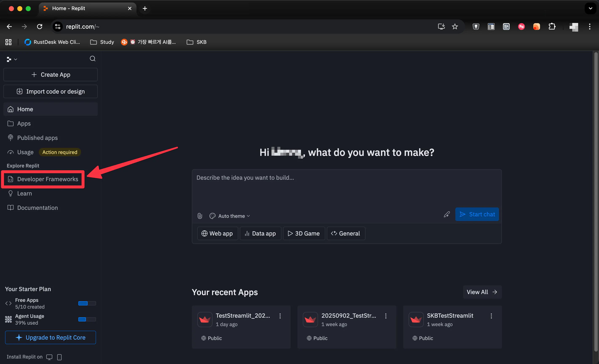This screenshot has height=364, width=599.
Task: Open the Apps sidebar item
Action: pyautogui.click(x=51, y=123)
